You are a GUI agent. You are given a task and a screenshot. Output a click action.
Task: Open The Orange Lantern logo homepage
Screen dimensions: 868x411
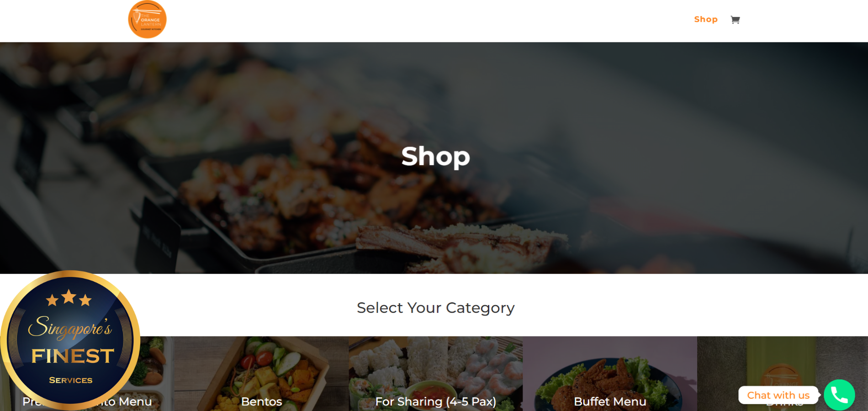point(147,19)
